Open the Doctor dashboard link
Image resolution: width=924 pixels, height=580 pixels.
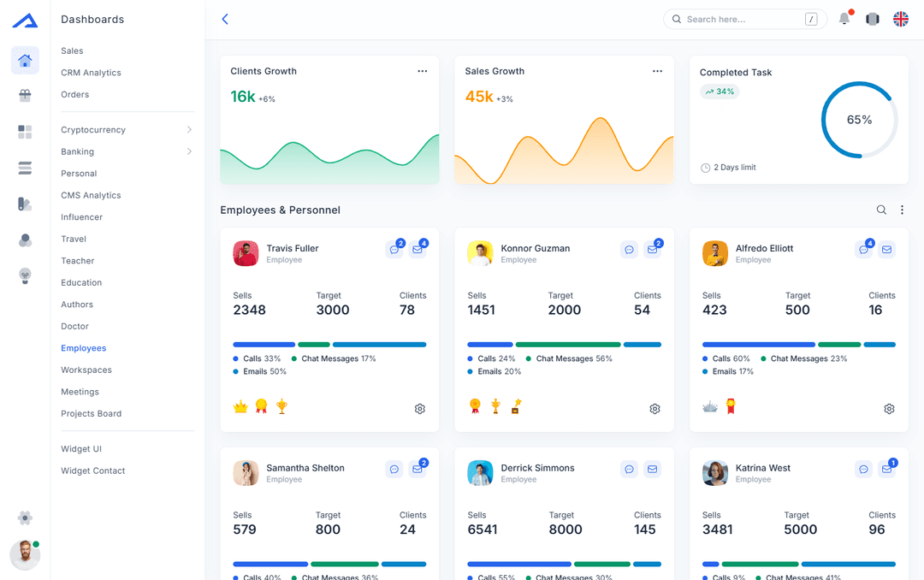coord(74,326)
